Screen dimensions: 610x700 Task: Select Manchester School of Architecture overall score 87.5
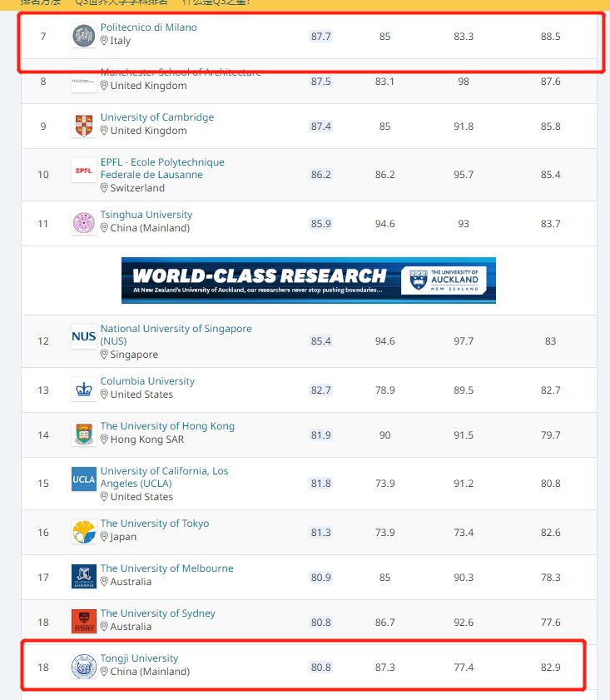pos(321,82)
